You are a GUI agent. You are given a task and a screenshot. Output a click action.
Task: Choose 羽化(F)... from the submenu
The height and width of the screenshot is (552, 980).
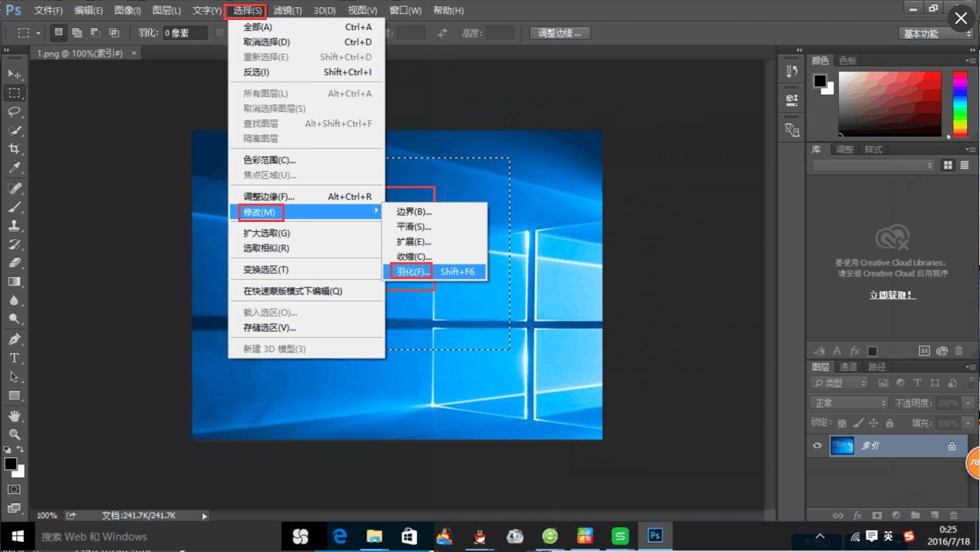434,271
